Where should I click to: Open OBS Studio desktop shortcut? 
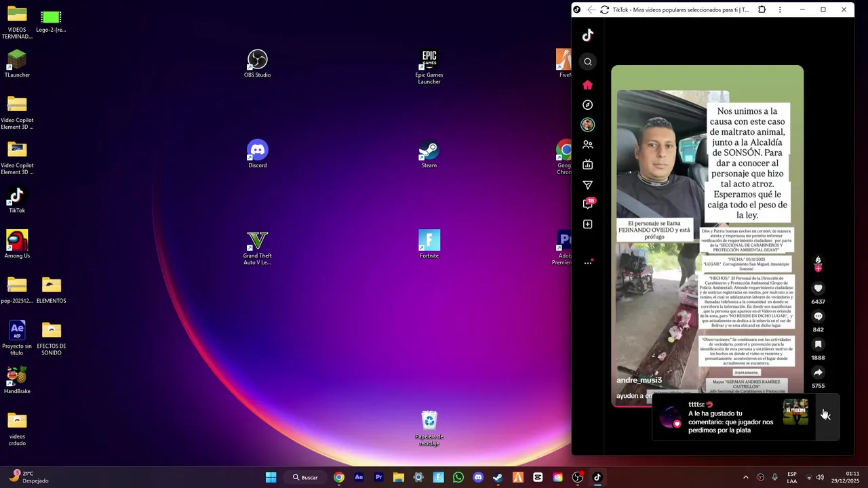click(x=257, y=64)
